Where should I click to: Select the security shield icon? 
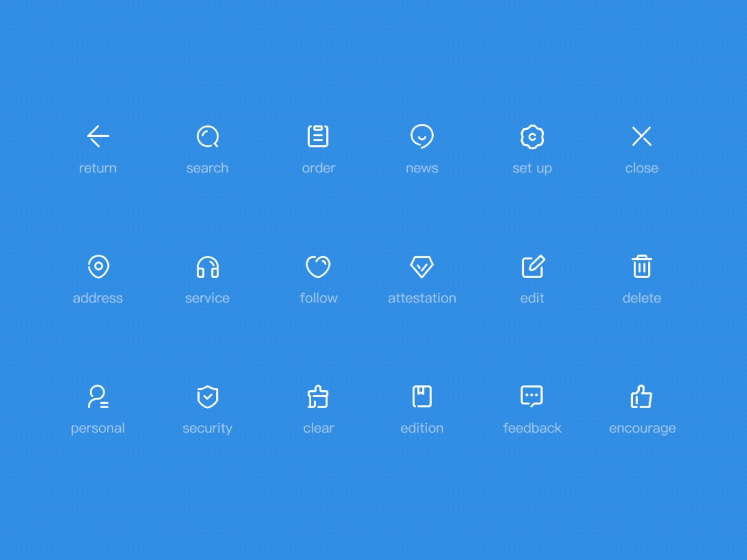click(208, 397)
